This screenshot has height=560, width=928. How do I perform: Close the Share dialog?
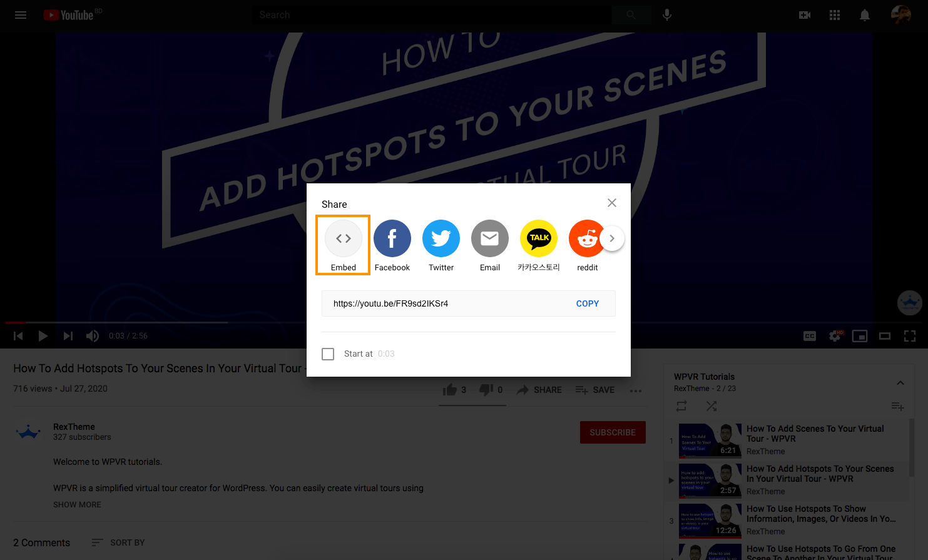click(612, 203)
